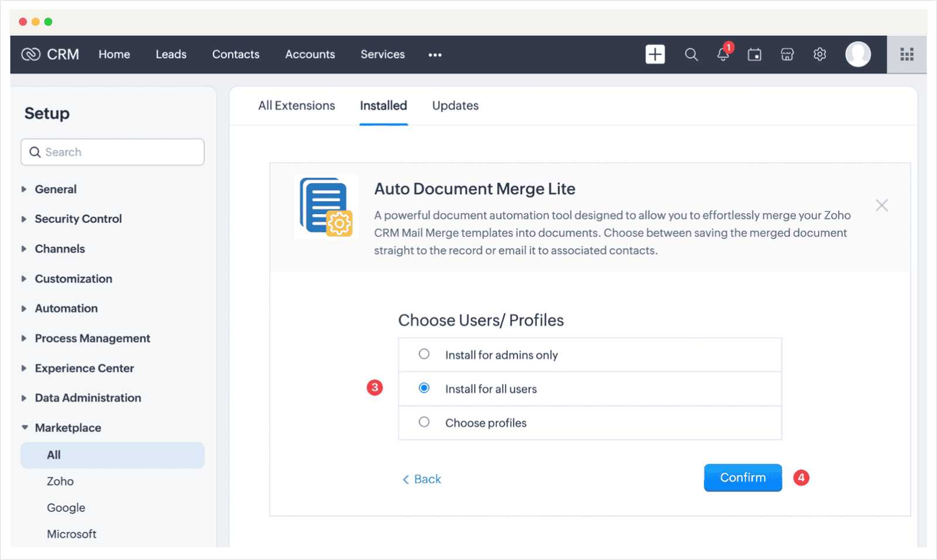Click the Auto Document Merge Lite extension icon
This screenshot has width=937, height=560.
(x=326, y=207)
